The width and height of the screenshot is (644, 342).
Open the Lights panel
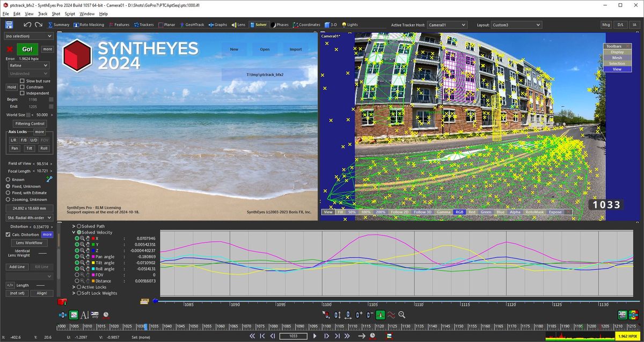point(349,24)
